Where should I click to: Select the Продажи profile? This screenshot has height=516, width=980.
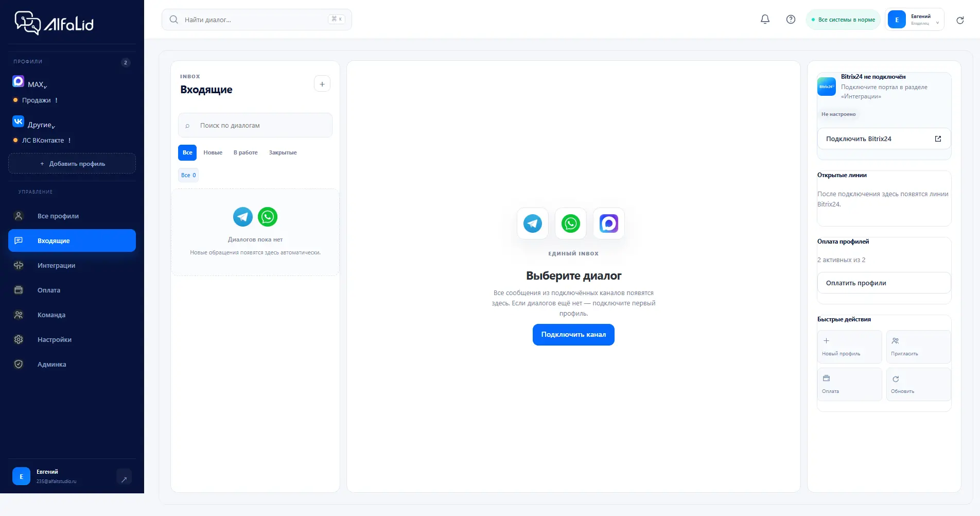tap(36, 100)
